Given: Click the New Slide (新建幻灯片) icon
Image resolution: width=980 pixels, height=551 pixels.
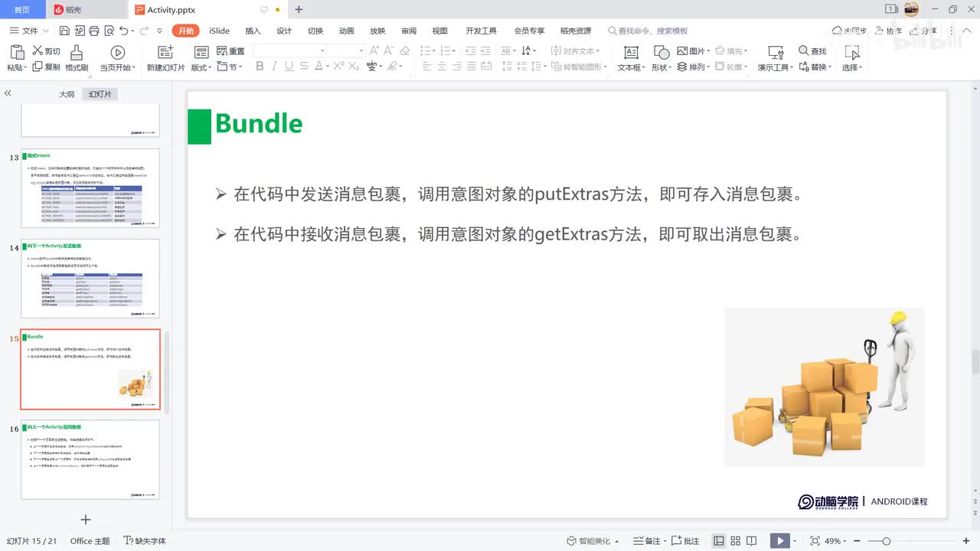Looking at the screenshot, I should (165, 52).
